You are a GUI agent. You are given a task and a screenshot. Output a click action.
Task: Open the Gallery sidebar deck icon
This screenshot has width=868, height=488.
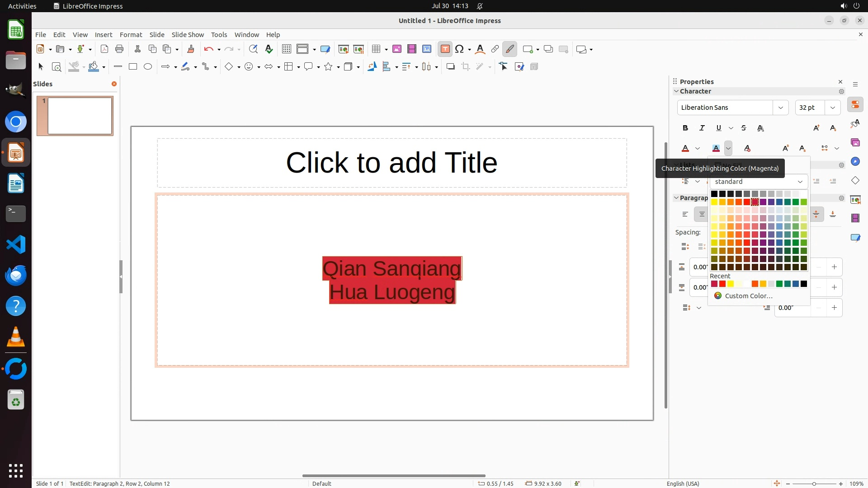click(x=855, y=143)
